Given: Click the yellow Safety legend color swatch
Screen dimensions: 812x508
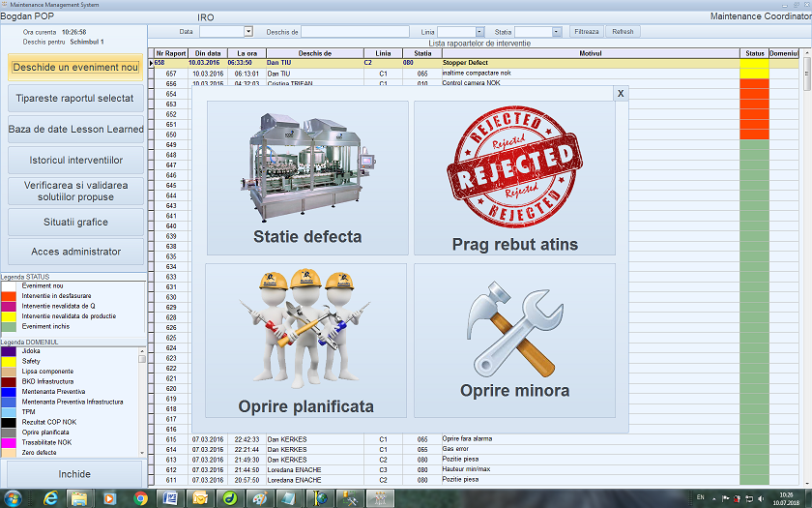Looking at the screenshot, I should pos(10,361).
